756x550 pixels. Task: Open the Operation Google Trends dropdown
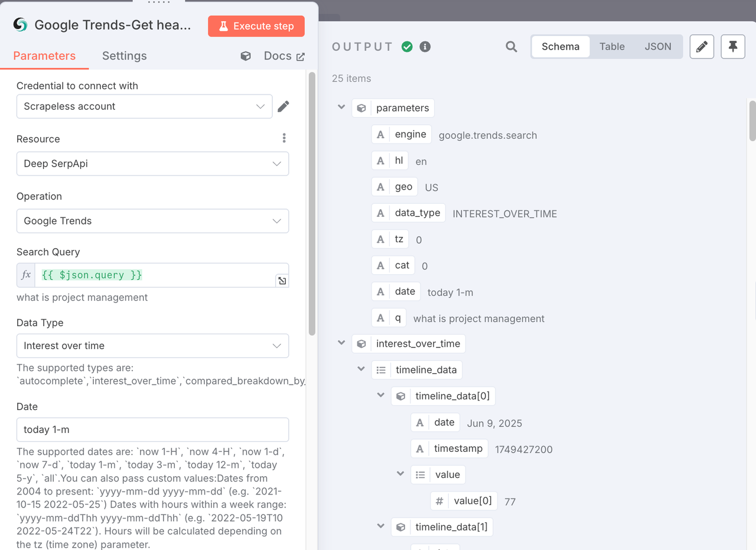tap(152, 221)
